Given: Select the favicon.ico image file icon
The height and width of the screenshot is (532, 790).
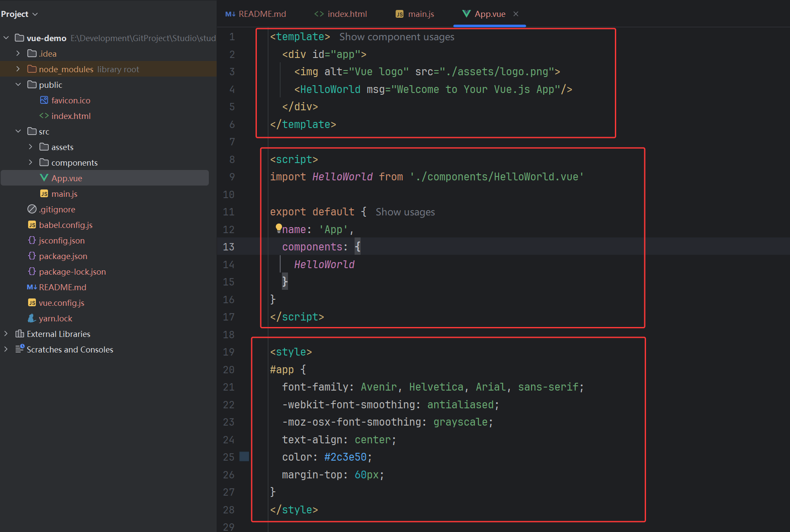Looking at the screenshot, I should click(x=44, y=100).
